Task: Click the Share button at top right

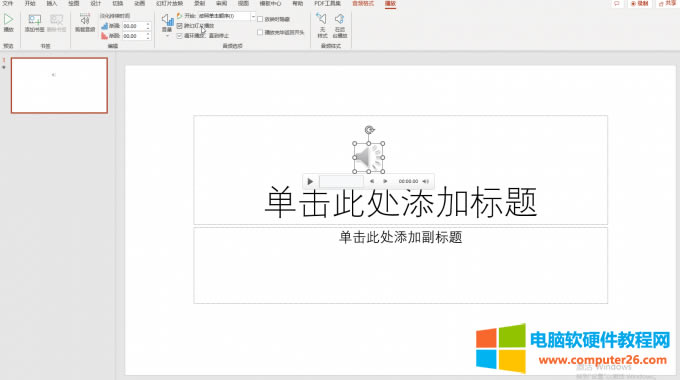Action: tap(667, 3)
